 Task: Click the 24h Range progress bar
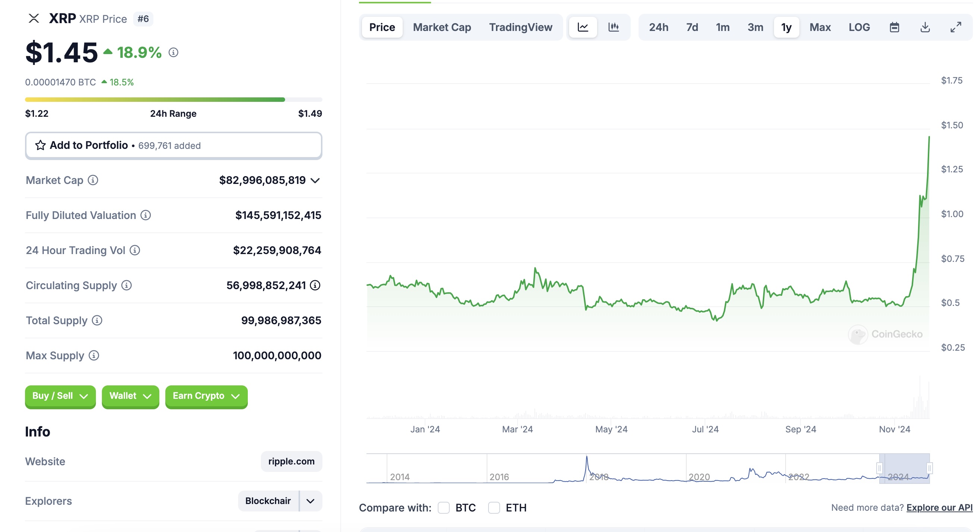(174, 100)
